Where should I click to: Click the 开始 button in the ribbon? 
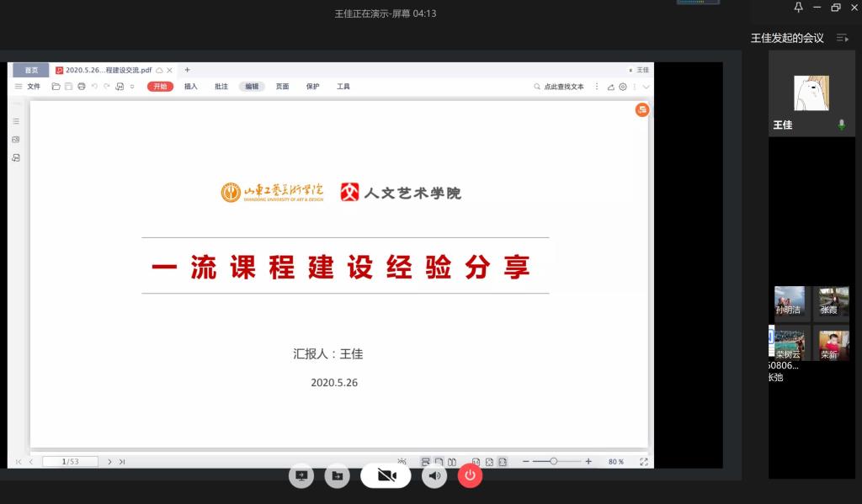[x=160, y=87]
